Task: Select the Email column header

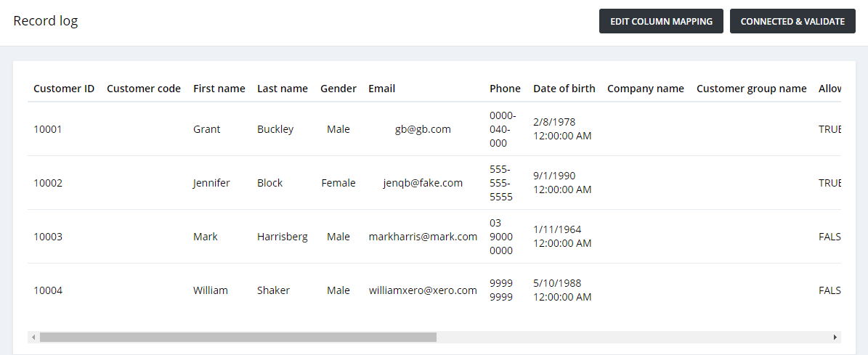Action: click(x=381, y=89)
